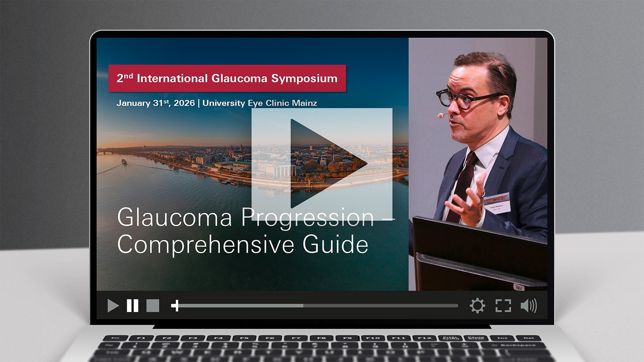Enter fullscreen mode using bracket icon
This screenshot has width=644, height=362.
click(503, 306)
